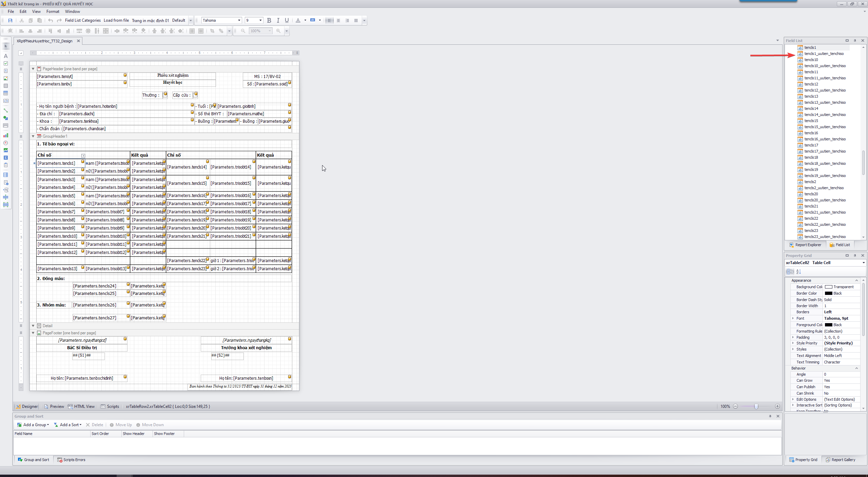868x477 pixels.
Task: Select the Chart tool in toolbox
Action: pyautogui.click(x=6, y=135)
